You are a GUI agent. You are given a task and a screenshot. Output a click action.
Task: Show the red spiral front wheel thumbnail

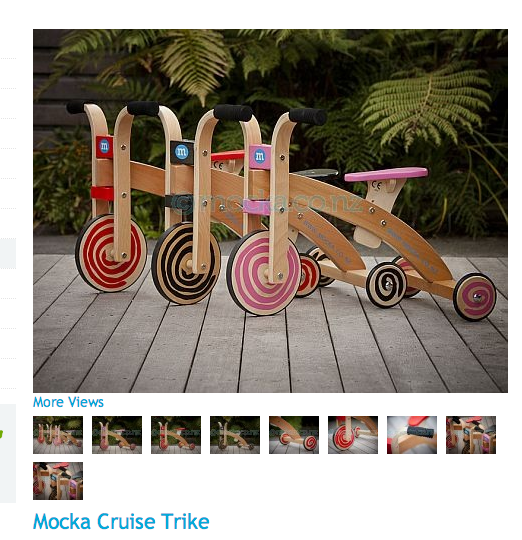pos(353,435)
